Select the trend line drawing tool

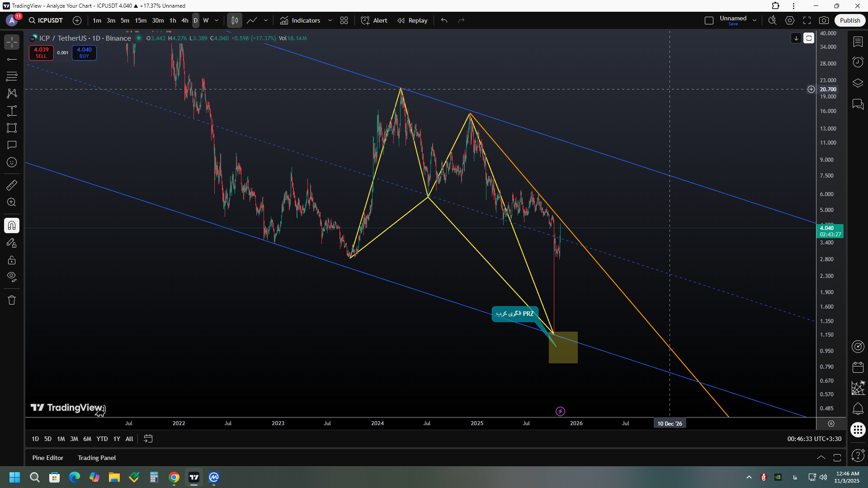pyautogui.click(x=12, y=59)
